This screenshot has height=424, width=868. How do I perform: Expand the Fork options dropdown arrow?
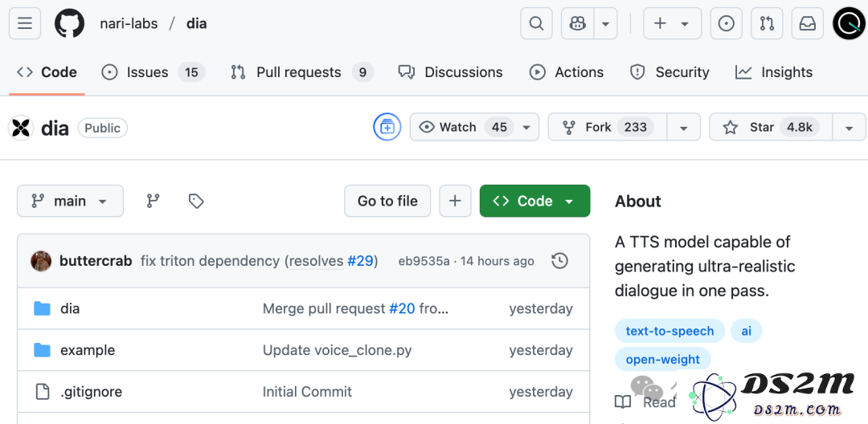tap(684, 128)
